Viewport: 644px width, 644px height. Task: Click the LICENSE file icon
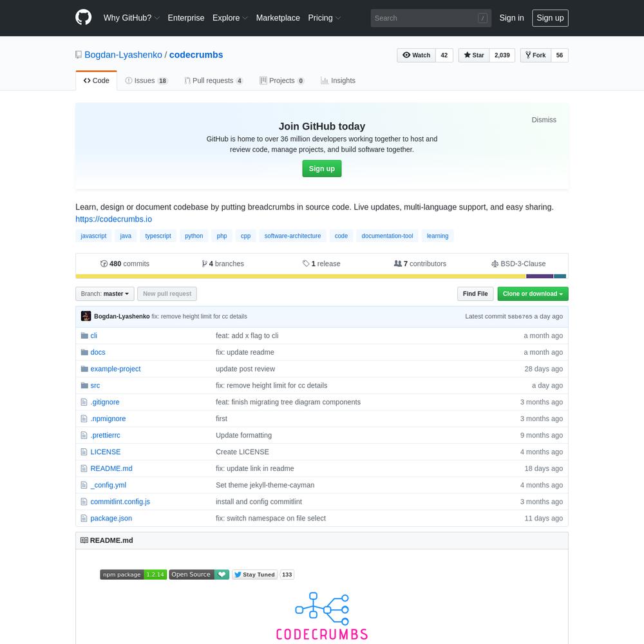(84, 452)
